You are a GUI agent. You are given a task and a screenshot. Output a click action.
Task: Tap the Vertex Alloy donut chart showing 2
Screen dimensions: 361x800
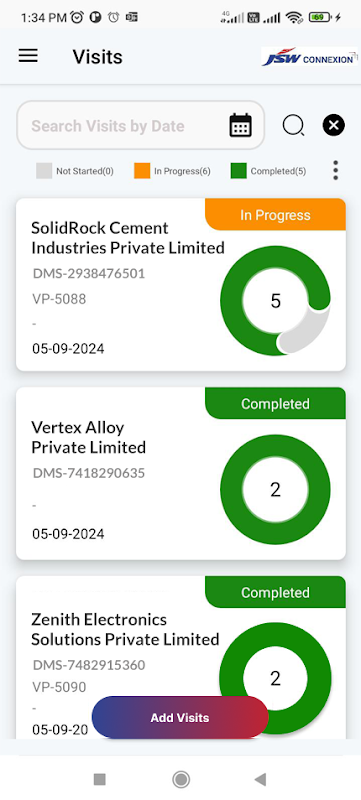(275, 490)
